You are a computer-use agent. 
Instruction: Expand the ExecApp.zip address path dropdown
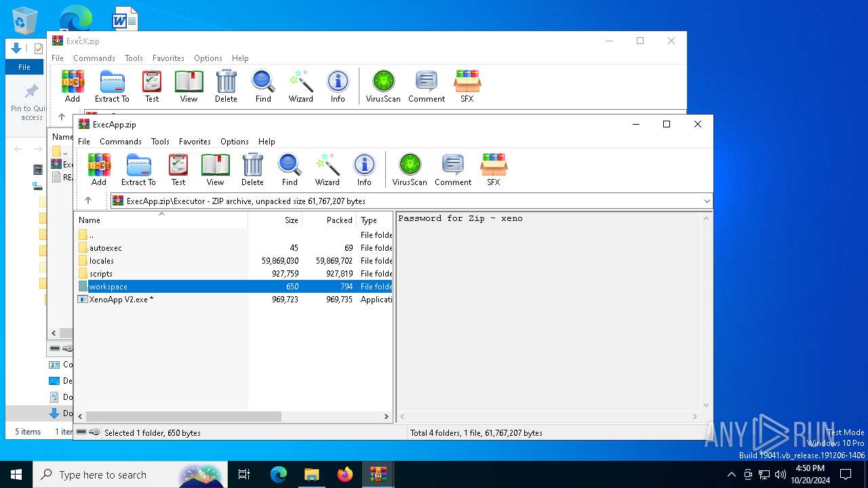[x=707, y=201]
